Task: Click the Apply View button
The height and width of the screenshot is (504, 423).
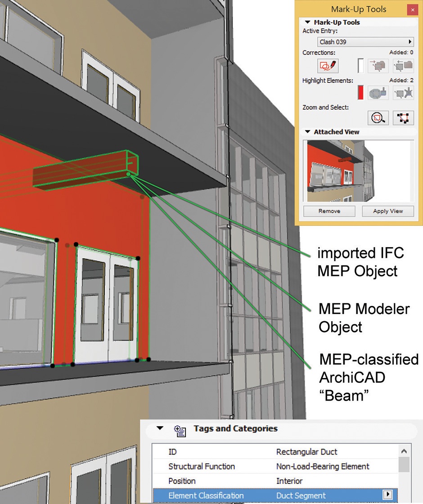Action: (387, 211)
